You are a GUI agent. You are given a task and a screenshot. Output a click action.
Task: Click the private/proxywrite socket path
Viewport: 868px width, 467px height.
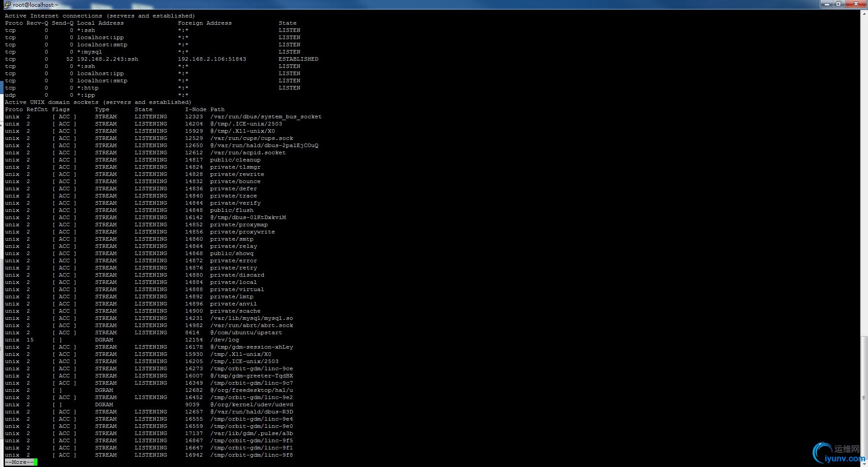(x=243, y=232)
